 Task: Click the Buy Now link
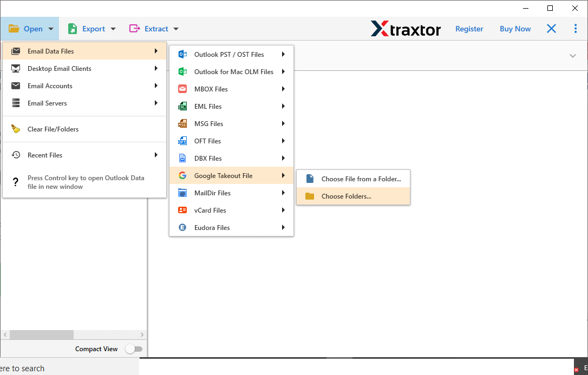click(515, 29)
